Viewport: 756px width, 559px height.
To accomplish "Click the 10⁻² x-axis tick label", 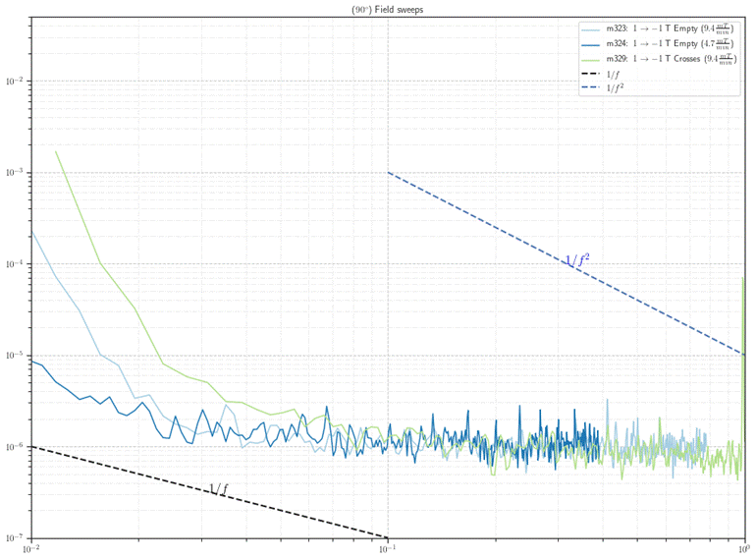I will coord(32,549).
